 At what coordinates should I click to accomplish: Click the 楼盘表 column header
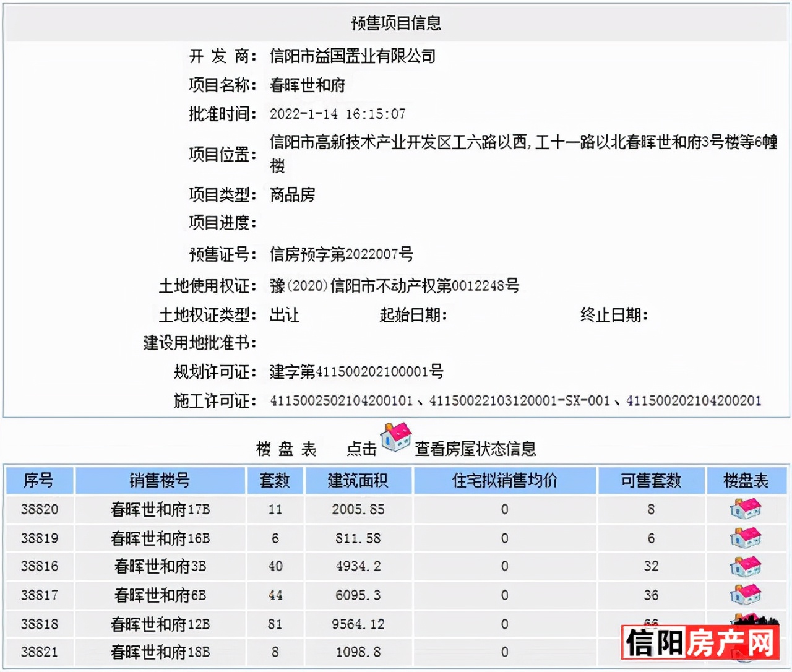(746, 480)
